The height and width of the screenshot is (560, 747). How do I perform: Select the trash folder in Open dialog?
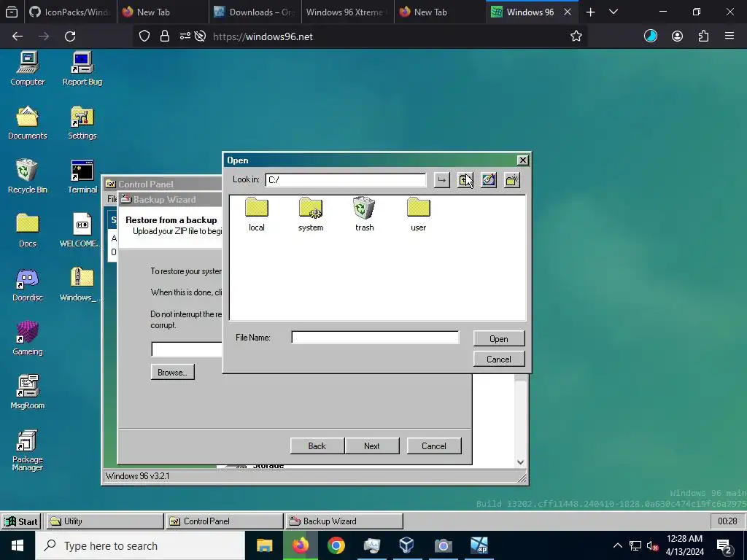(x=365, y=214)
